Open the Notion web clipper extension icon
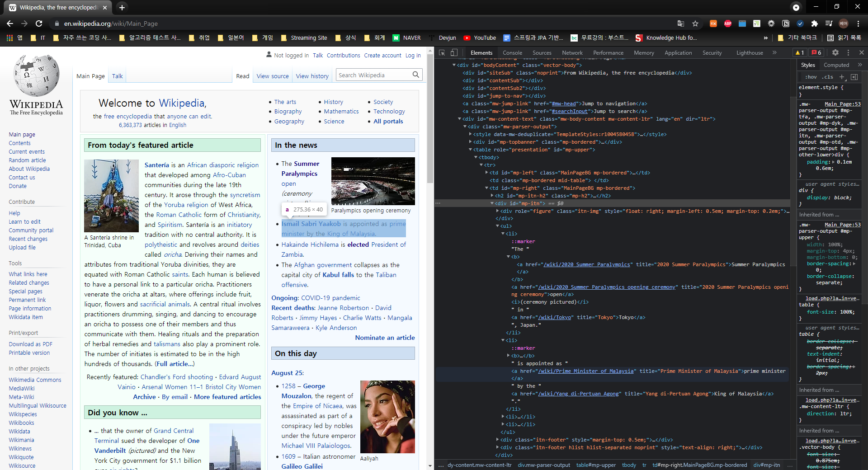 pyautogui.click(x=786, y=23)
